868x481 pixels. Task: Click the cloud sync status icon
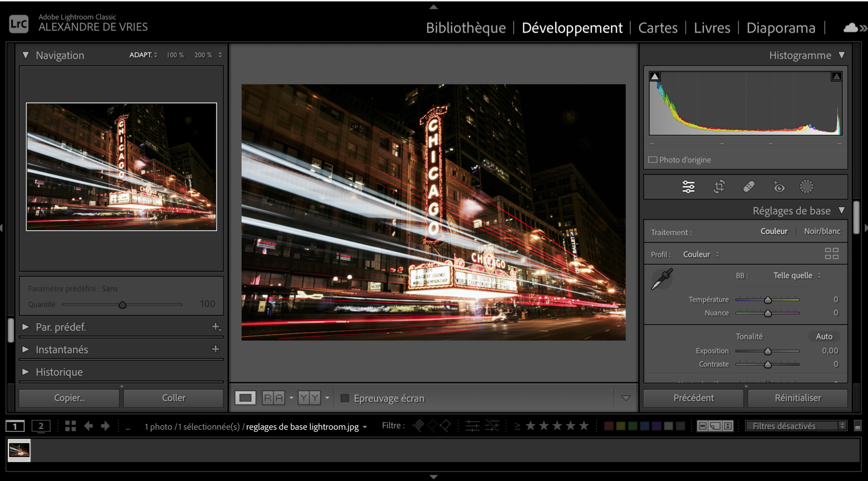851,28
